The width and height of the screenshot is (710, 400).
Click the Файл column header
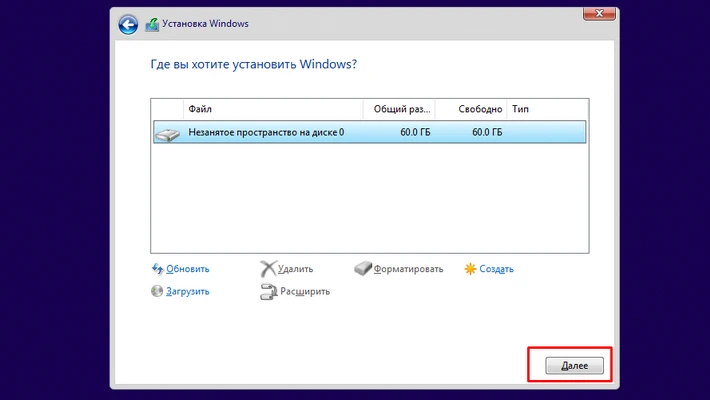[x=273, y=109]
